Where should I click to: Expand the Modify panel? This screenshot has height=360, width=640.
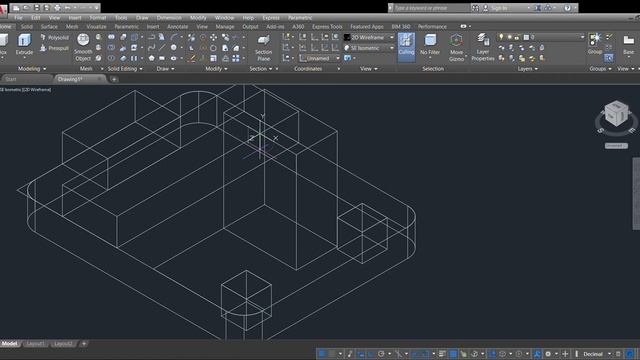click(216, 69)
